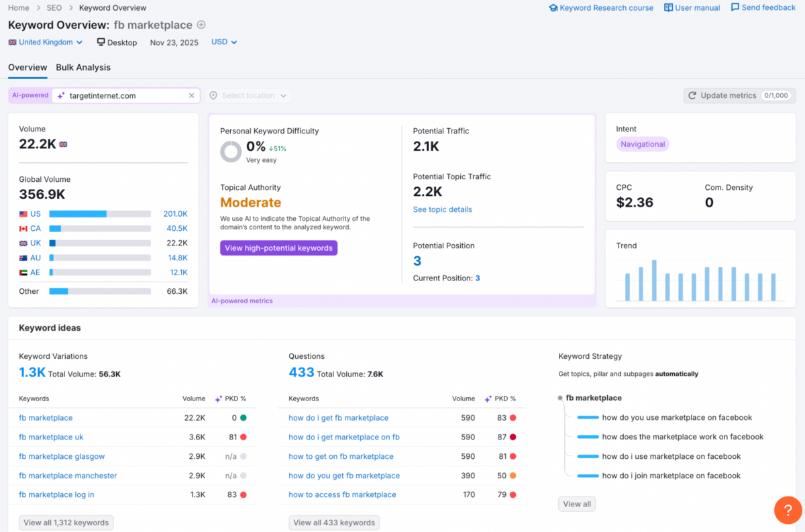Open the See topic details link

coord(443,209)
